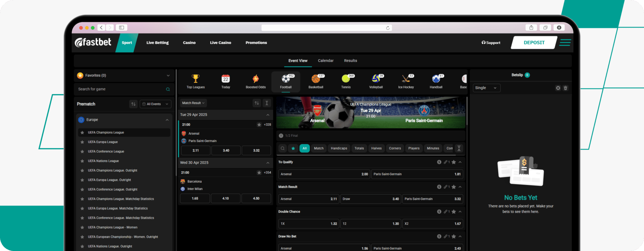Collapse the Europe region
Image resolution: width=644 pixels, height=251 pixels.
pos(167,120)
